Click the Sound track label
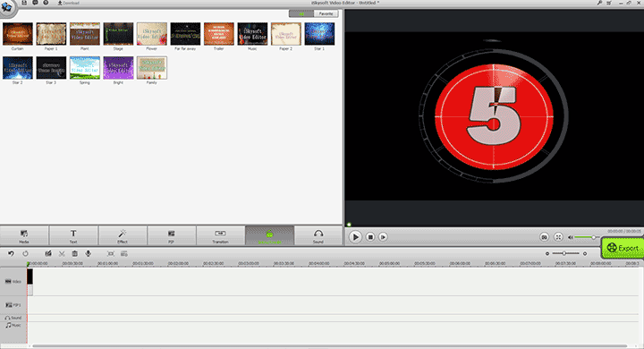This screenshot has width=644, height=349. tap(13, 318)
